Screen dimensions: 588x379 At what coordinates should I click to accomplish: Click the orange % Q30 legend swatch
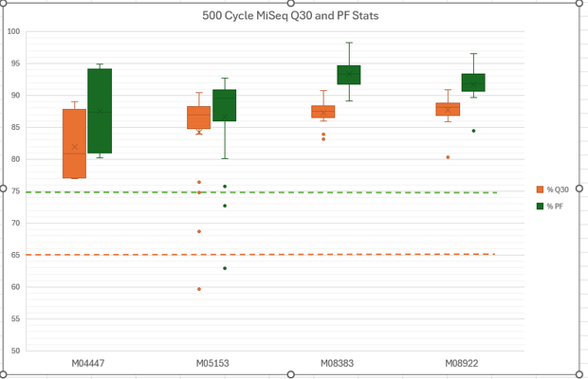click(540, 189)
